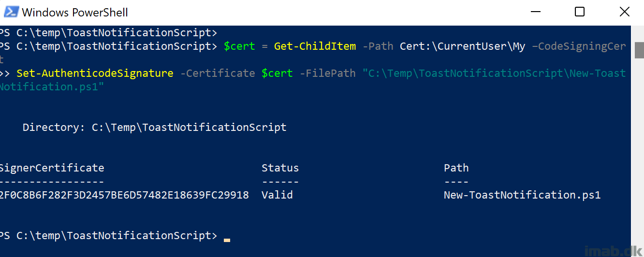This screenshot has width=644, height=257.
Task: Click New-ToastNotification.ps1 in the Path column
Action: point(522,195)
